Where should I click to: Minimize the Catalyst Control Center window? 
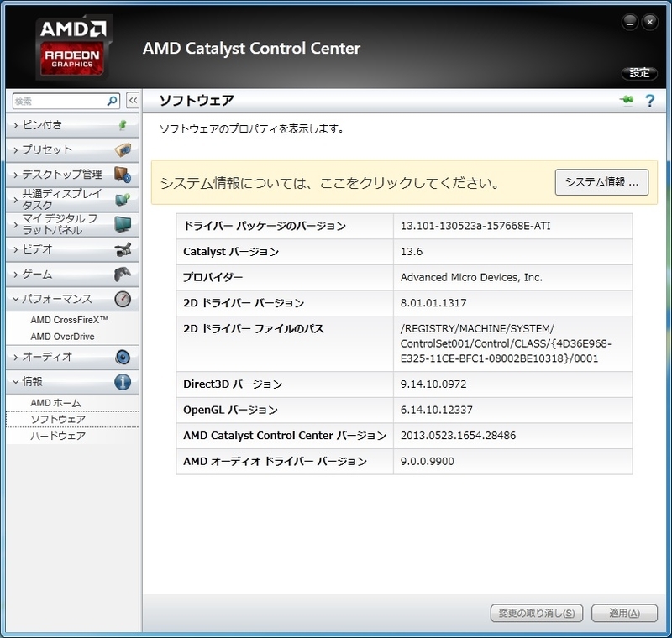[630, 22]
